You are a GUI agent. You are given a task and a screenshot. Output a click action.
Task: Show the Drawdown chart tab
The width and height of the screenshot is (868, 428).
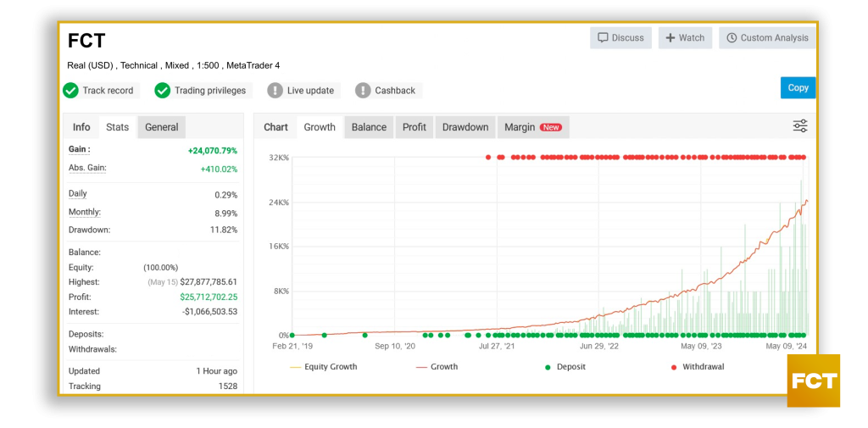465,127
